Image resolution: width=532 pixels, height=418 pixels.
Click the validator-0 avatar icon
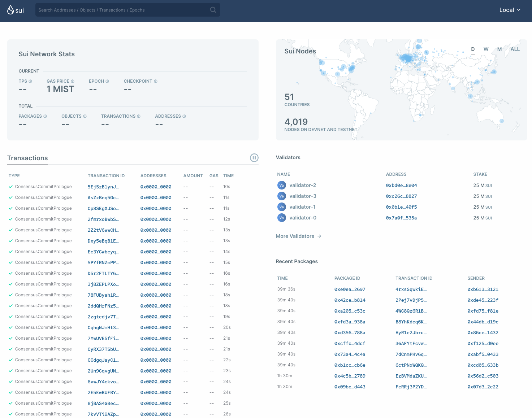[281, 218]
